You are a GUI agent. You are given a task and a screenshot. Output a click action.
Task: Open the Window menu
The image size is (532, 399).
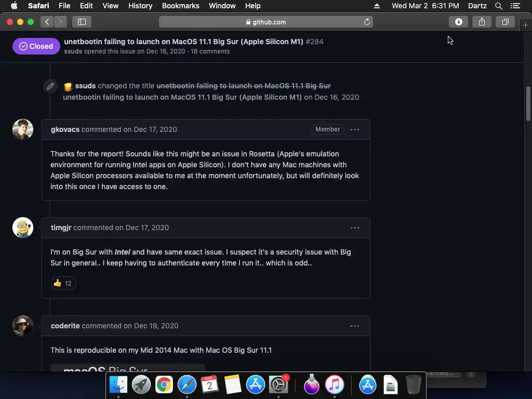222,6
